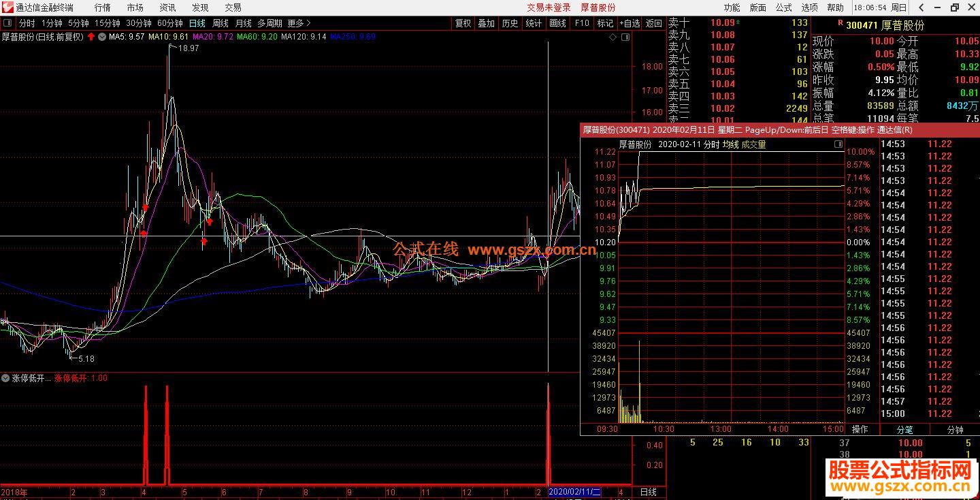Click the MA120: 9.14 indicator value
Image resolution: width=980 pixels, height=500 pixels.
pyautogui.click(x=304, y=37)
